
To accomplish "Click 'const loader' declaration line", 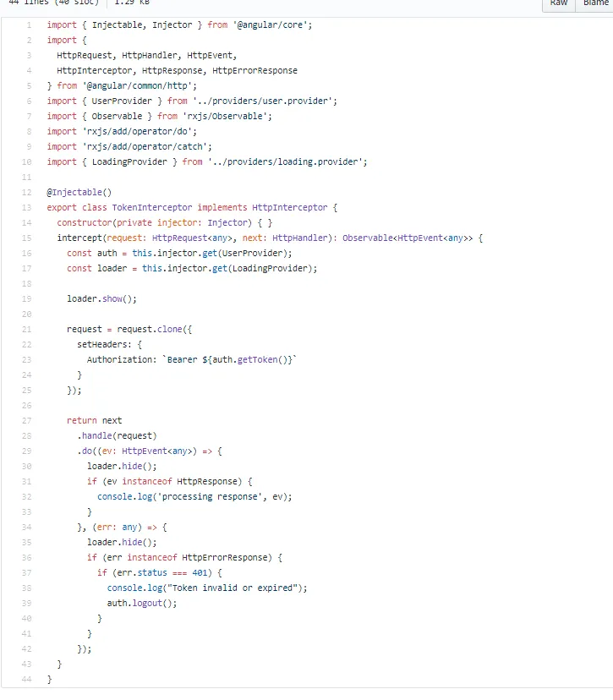I will [x=192, y=268].
